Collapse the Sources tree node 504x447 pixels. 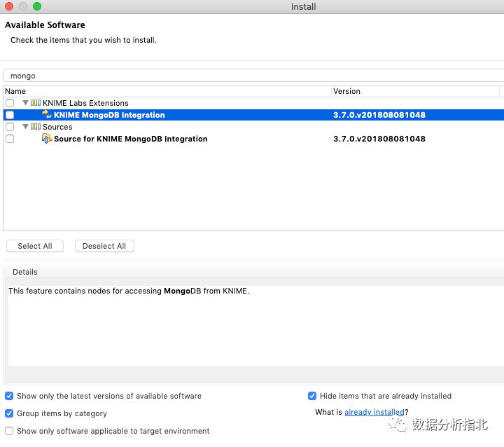point(25,127)
